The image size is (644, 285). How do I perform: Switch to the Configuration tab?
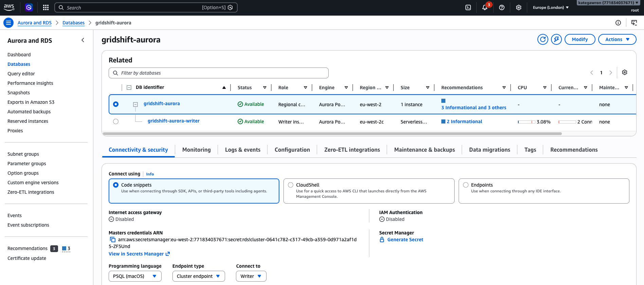tap(292, 150)
